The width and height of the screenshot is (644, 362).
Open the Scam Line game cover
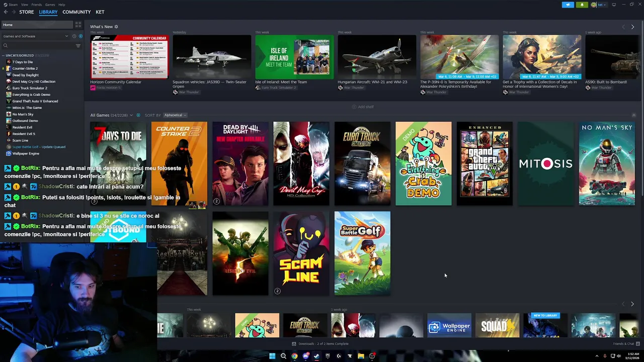point(301,253)
